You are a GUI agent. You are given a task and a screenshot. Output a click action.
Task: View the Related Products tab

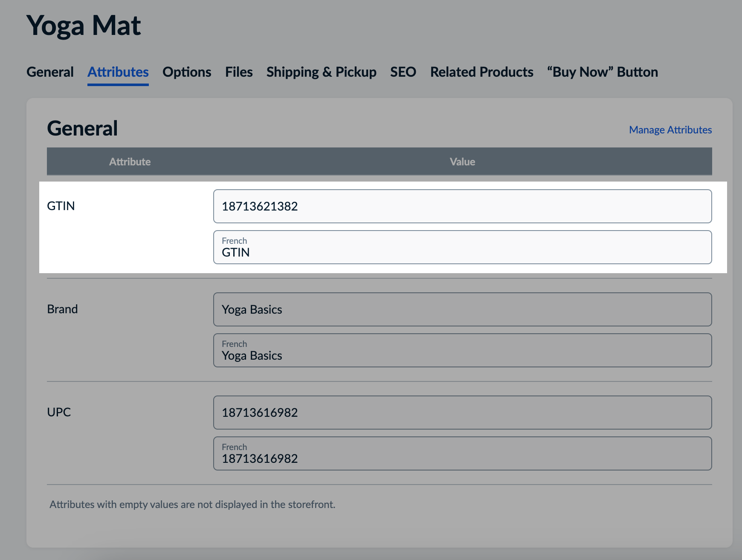482,72
